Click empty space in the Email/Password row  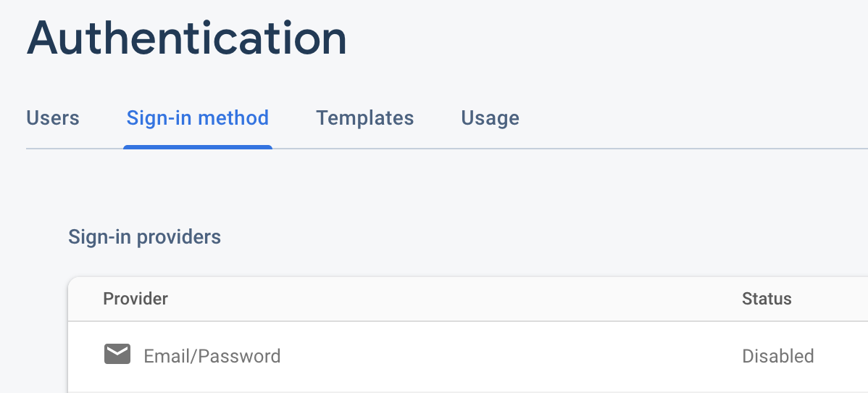click(507, 356)
